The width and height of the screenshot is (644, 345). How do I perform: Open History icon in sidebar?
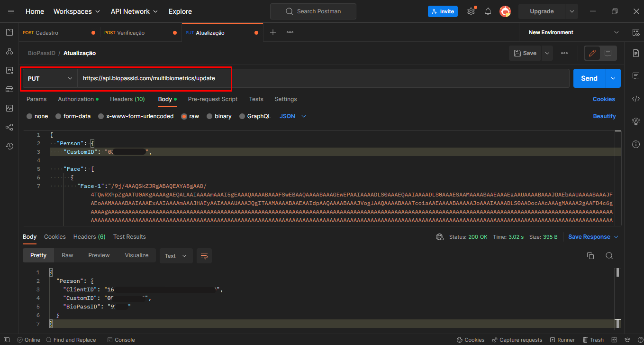(x=9, y=146)
